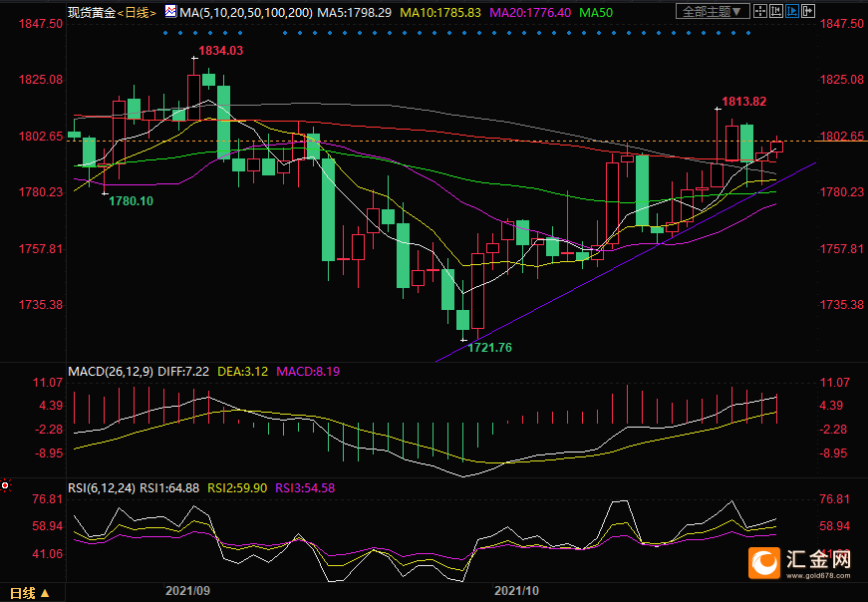The image size is (868, 602).
Task: Click the 1834.03 high price marker
Action: pyautogui.click(x=221, y=50)
